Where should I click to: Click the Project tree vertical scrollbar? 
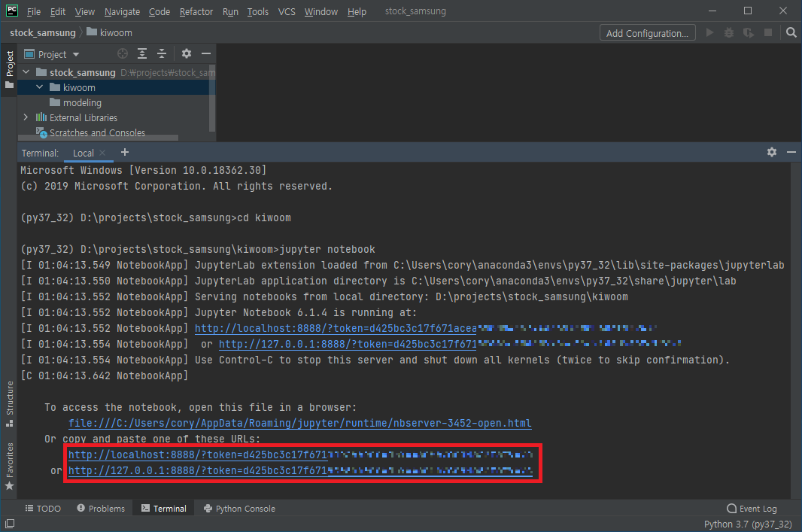click(212, 97)
